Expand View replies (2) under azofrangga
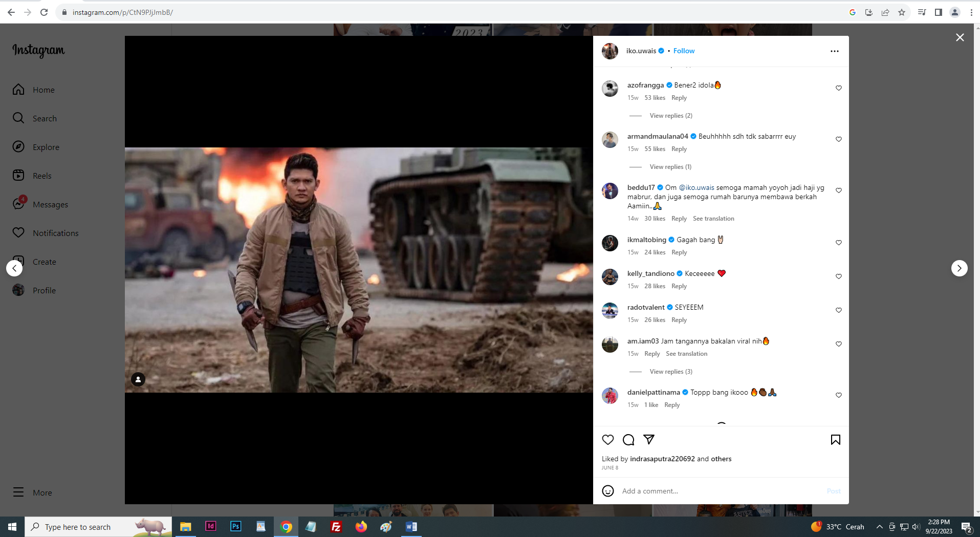 pos(671,116)
